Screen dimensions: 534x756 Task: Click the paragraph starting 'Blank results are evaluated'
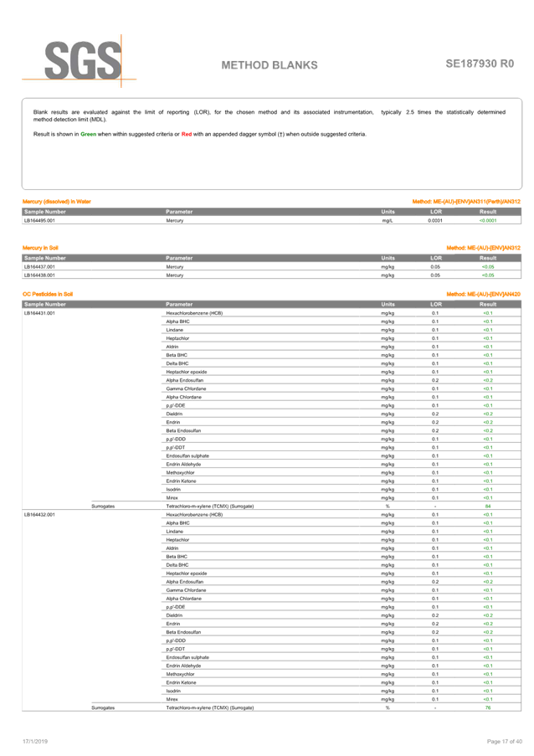tap(270, 116)
